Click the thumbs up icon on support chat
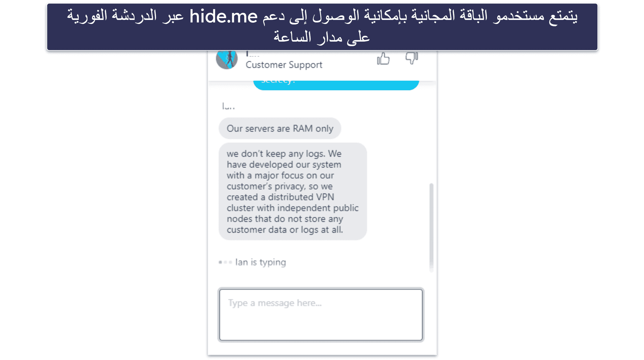Viewport: 644px width, 360px height. click(383, 58)
